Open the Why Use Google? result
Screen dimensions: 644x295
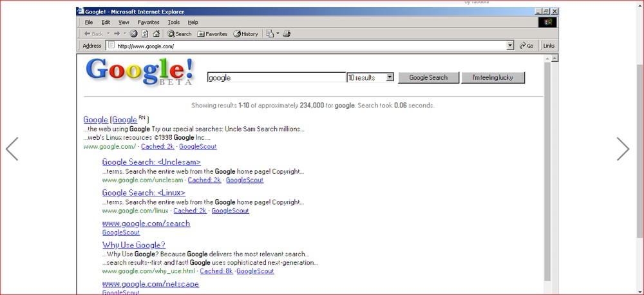click(134, 245)
